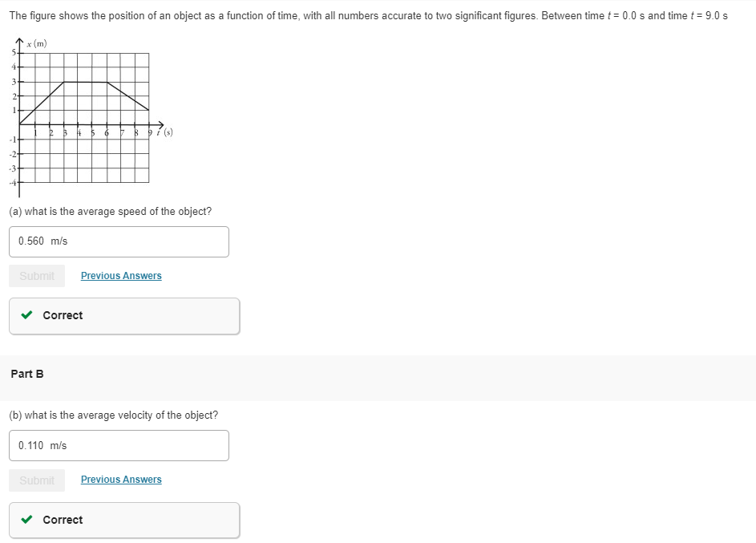Viewport: 756px width, 543px height.
Task: Click the grayed Submit button in Part A
Action: point(37,275)
